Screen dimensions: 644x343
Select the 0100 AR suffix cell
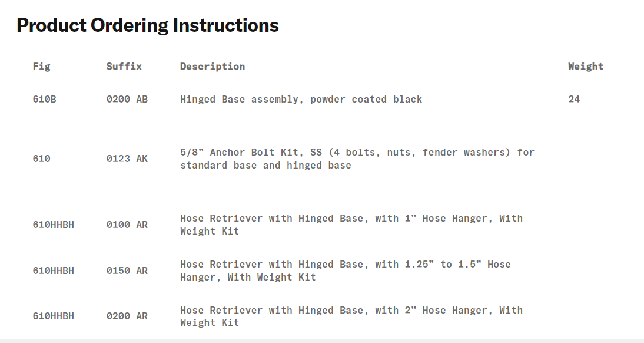127,225
